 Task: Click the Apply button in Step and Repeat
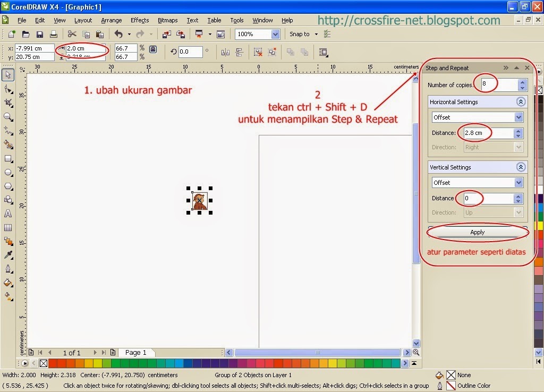click(478, 232)
